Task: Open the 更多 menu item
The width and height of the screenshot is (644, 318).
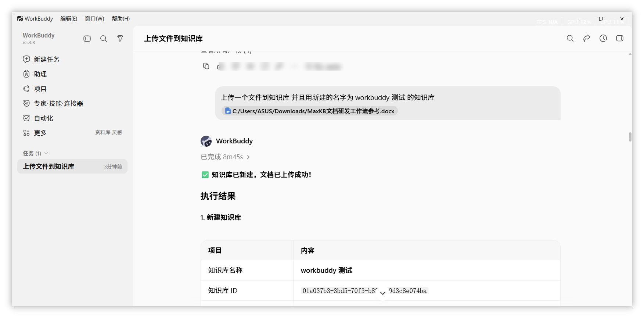Action: 40,133
